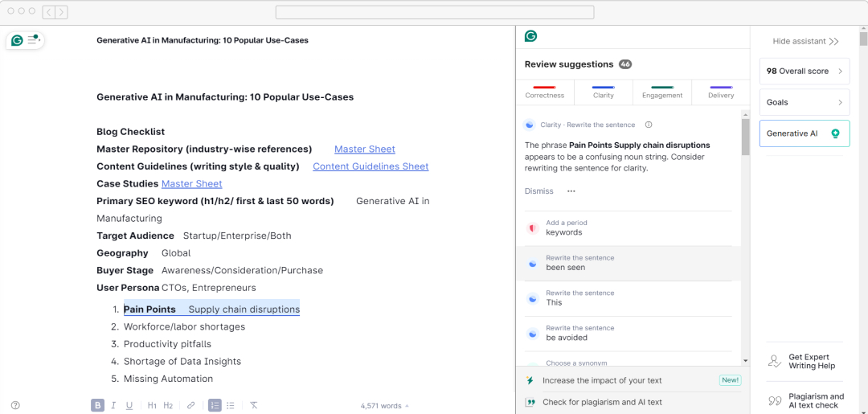This screenshot has width=868, height=414.
Task: Expand 'be avoided' rewrite suggestion
Action: [x=628, y=333]
